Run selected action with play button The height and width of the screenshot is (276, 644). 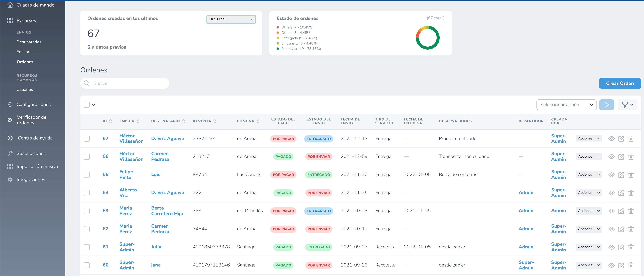point(607,105)
